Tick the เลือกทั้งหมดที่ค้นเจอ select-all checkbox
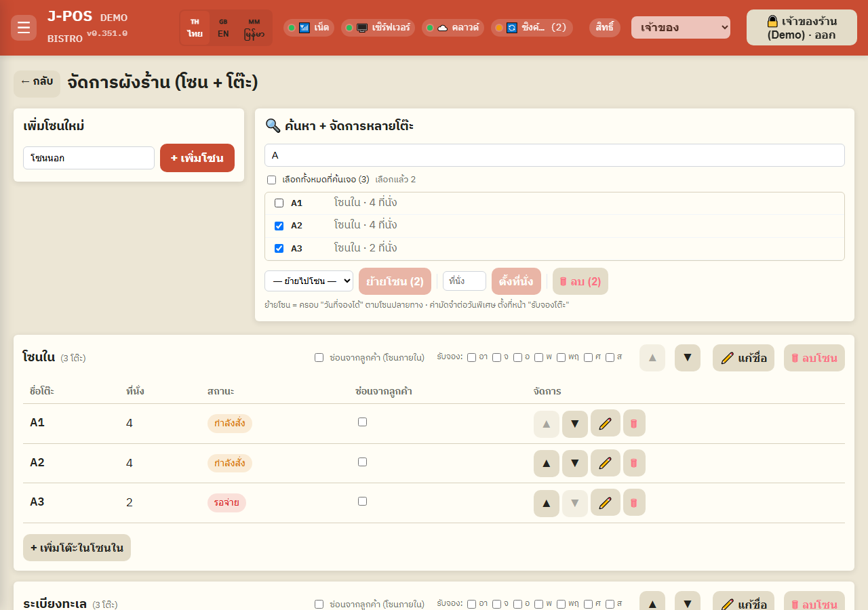Image resolution: width=868 pixels, height=610 pixels. click(272, 180)
